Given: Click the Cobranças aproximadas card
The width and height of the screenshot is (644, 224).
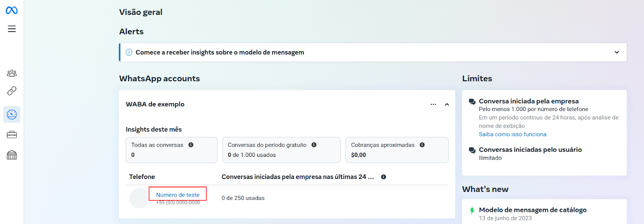Looking at the screenshot, I should click(x=397, y=150).
